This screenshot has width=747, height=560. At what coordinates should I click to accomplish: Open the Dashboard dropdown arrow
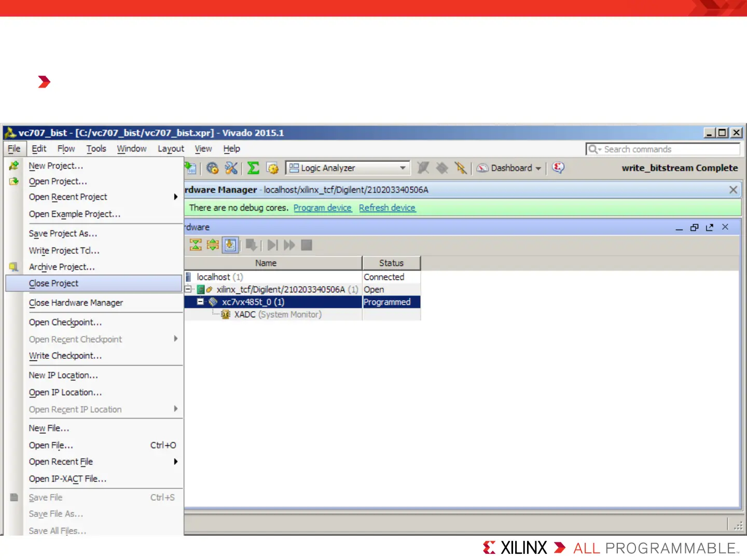pos(538,169)
